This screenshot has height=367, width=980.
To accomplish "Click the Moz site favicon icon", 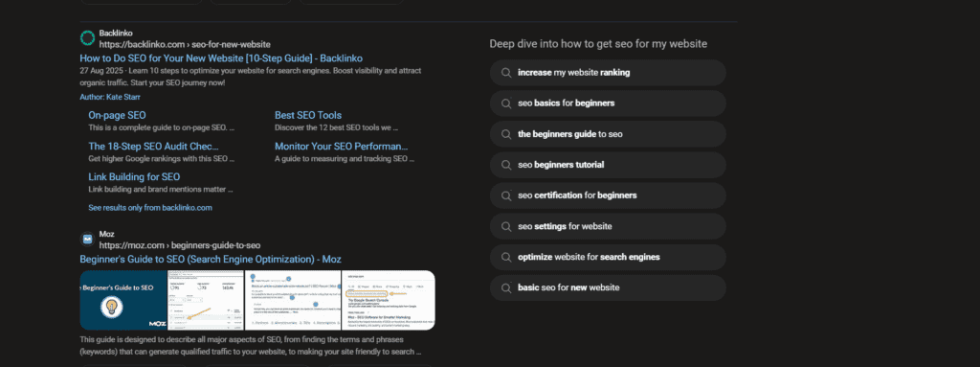I will [x=87, y=240].
